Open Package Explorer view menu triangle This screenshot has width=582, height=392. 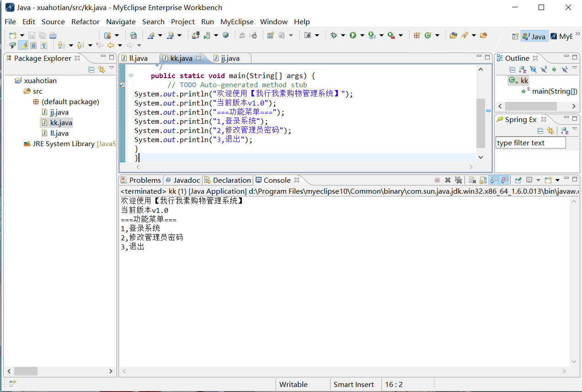tap(112, 68)
